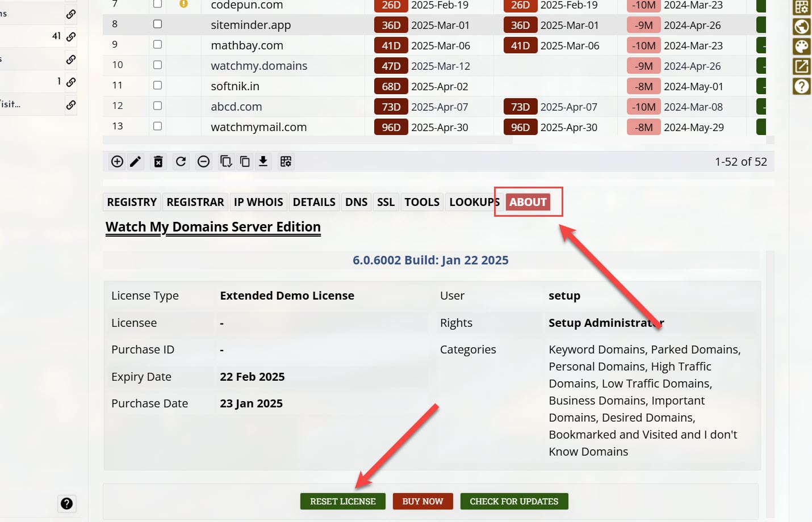Image resolution: width=812 pixels, height=522 pixels.
Task: Click the 2024-May-29 date cell
Action: click(x=694, y=127)
